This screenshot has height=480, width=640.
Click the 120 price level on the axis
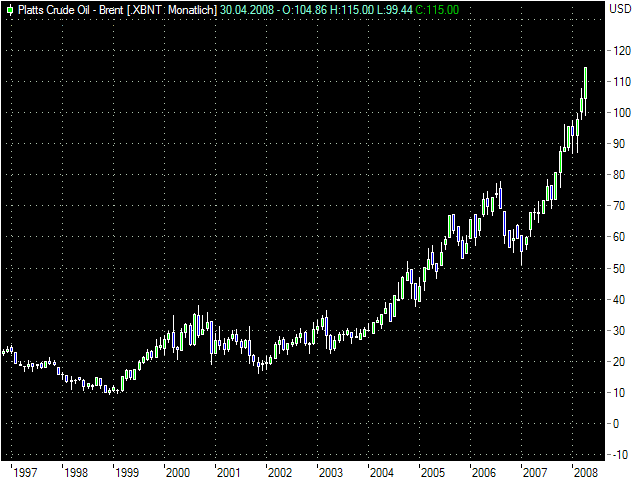(x=620, y=50)
